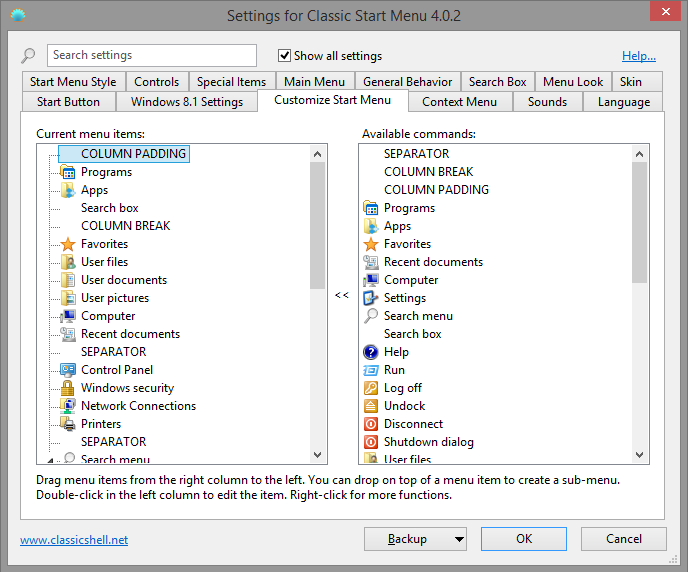Click the Apps icon in Current menu items
This screenshot has height=572, width=688.
pyautogui.click(x=68, y=190)
